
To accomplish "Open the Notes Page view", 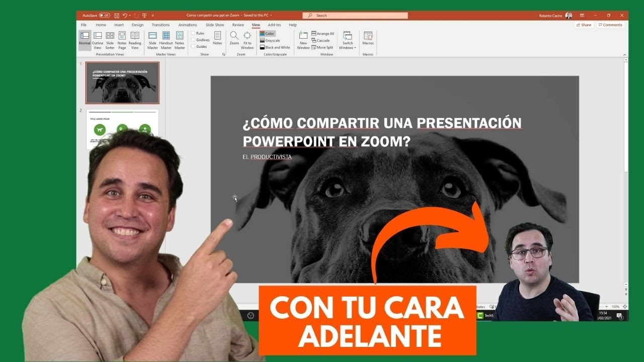I will tap(122, 40).
